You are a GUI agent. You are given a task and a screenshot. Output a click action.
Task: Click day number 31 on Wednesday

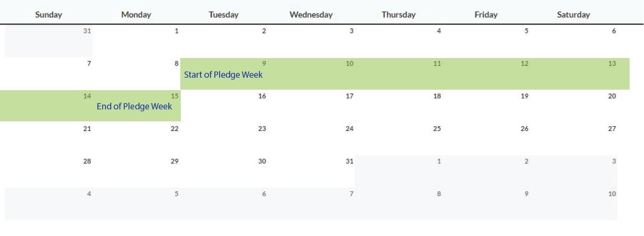(350, 161)
